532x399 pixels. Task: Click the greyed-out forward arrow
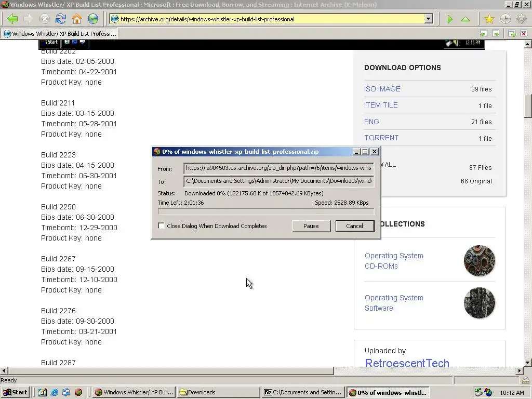tap(29, 19)
